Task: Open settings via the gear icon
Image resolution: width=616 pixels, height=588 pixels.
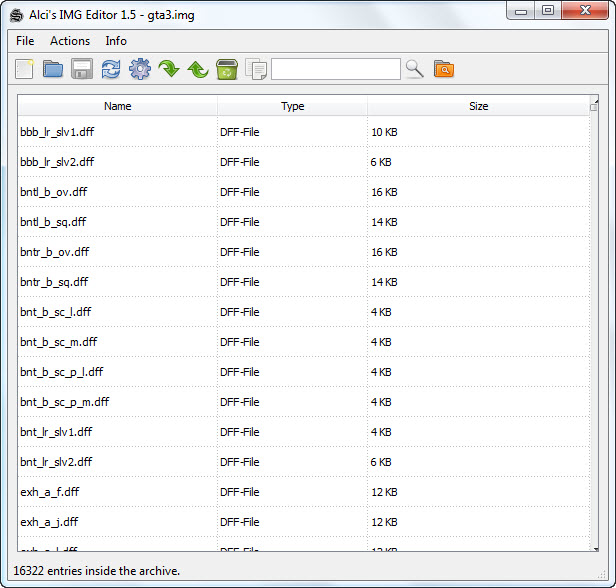Action: [140, 69]
